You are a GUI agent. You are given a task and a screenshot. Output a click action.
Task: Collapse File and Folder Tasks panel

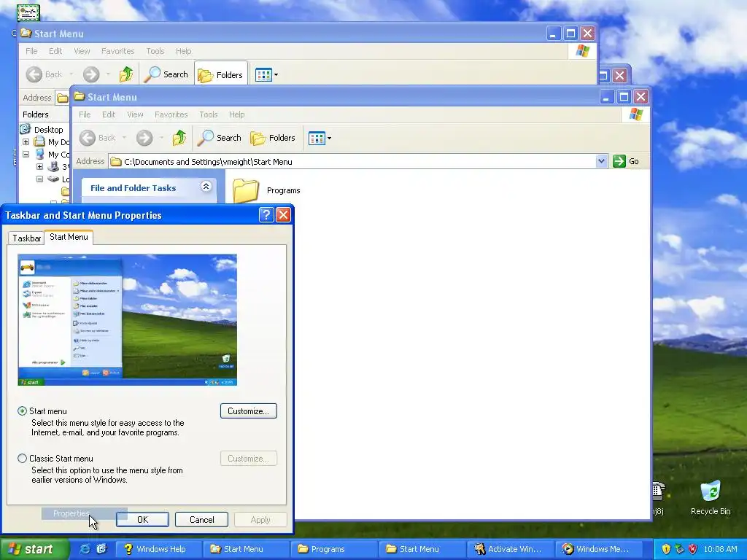point(206,187)
